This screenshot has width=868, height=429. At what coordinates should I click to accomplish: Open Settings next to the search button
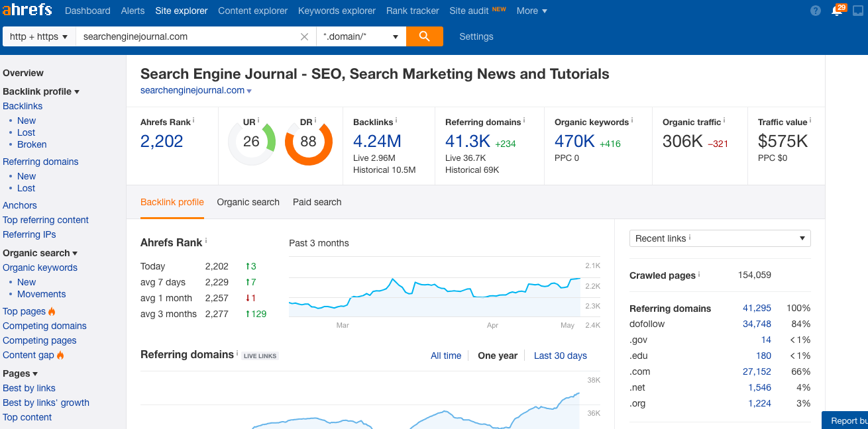tap(476, 36)
